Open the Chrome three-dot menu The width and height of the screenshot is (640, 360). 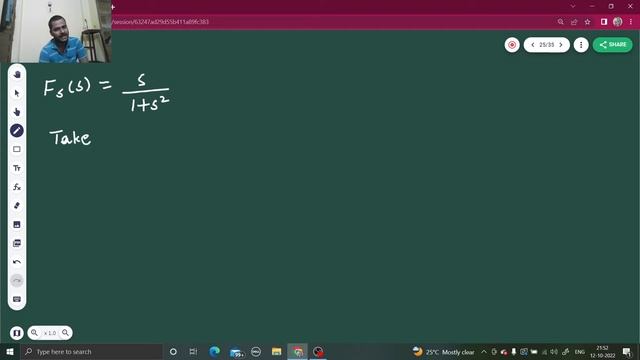coord(631,22)
